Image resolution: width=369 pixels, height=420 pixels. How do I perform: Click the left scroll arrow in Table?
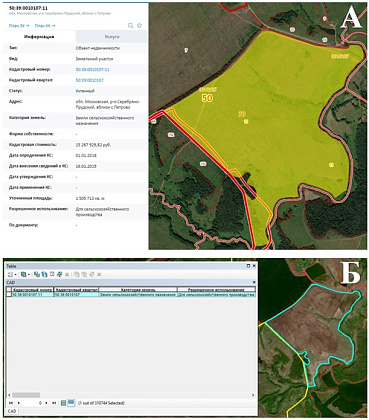point(9,395)
